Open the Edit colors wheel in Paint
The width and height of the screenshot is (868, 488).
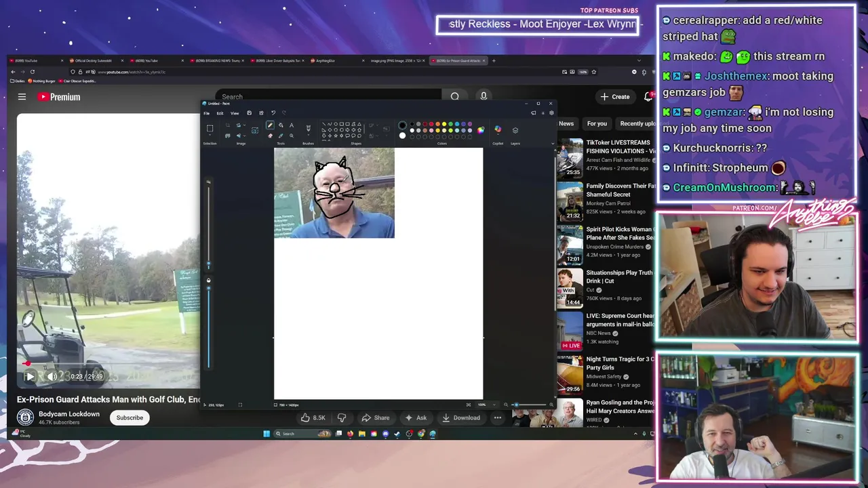click(481, 130)
